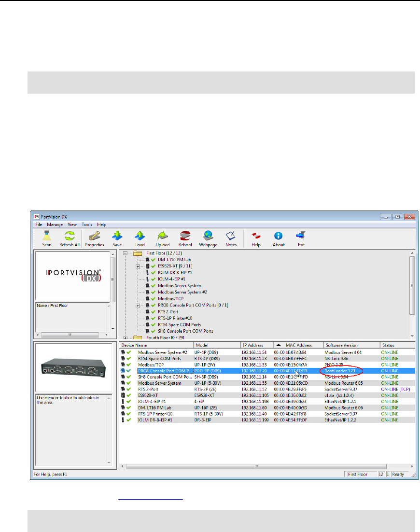Click the 'Modbus Router 6.06' software version
The image size is (420, 532).
tap(343, 408)
